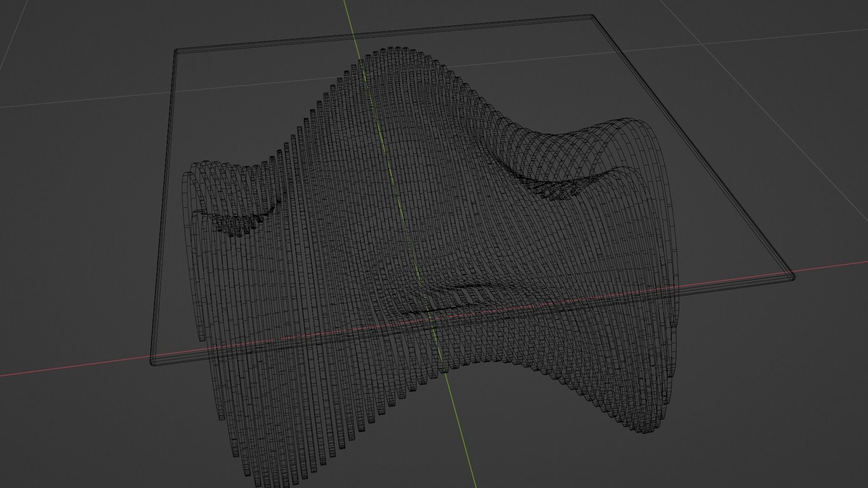This screenshot has width=868, height=488.
Task: Click the tabletop's far-right corner
Action: click(592, 17)
